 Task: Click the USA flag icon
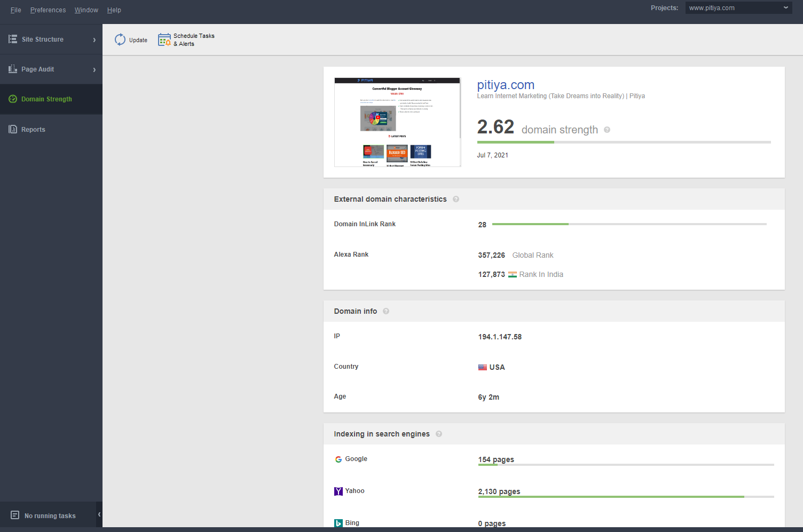coord(483,367)
